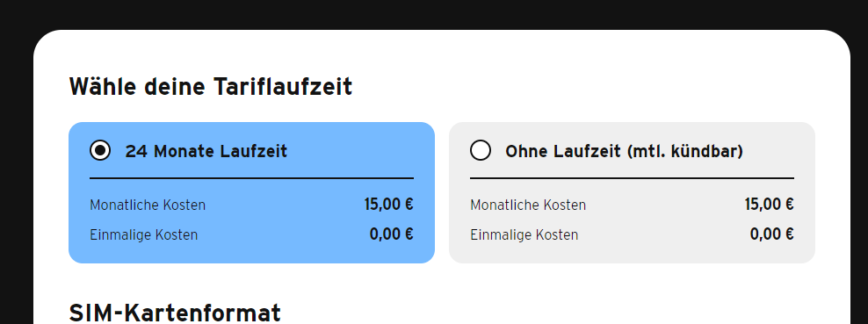The height and width of the screenshot is (324, 868).
Task: Click 'Einmalige Kosten' in the Ohne Laufzeit card
Action: pos(524,235)
